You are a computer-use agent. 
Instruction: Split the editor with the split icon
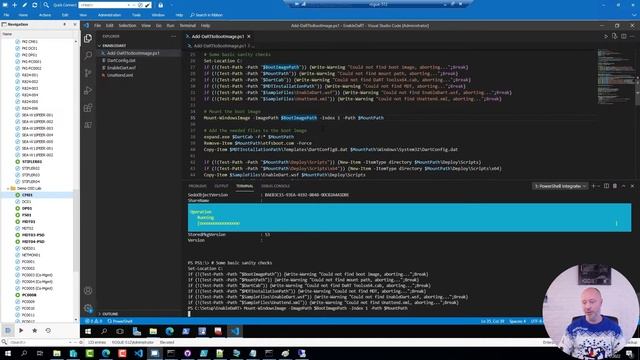click(x=624, y=36)
